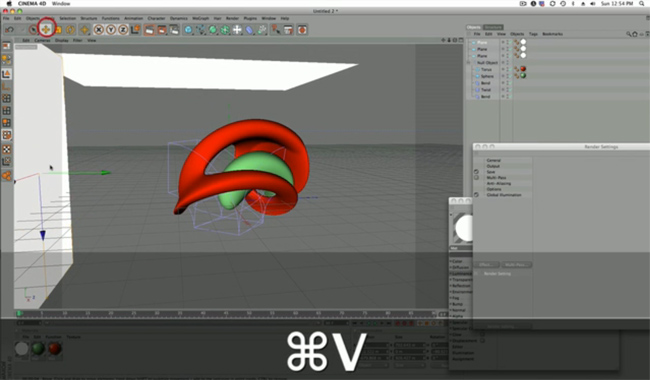The image size is (650, 380).
Task: Toggle the Save checkbox in Render Settings
Action: [476, 172]
